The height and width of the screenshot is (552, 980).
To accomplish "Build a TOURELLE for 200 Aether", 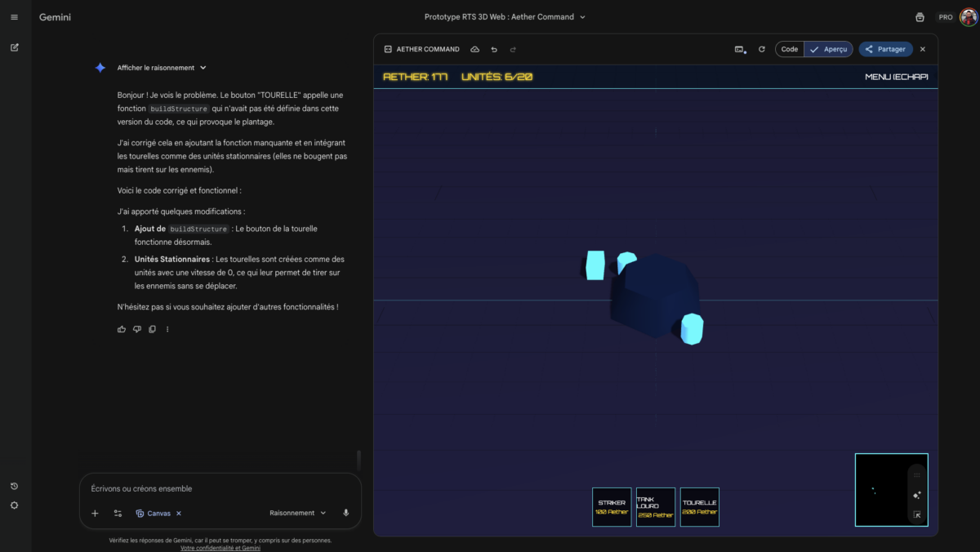I will (699, 507).
